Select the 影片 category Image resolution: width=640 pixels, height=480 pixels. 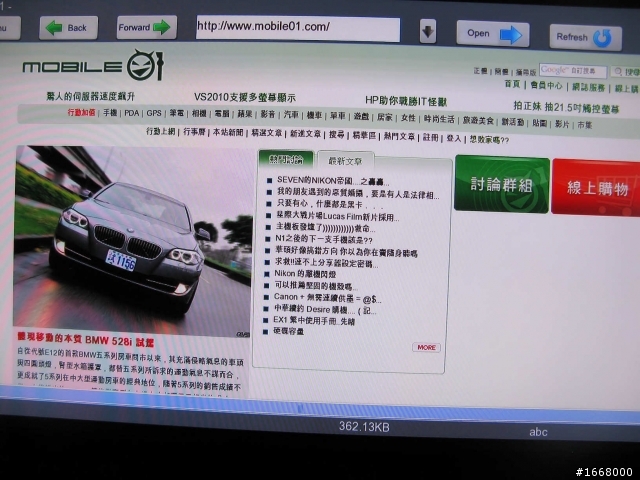562,124
